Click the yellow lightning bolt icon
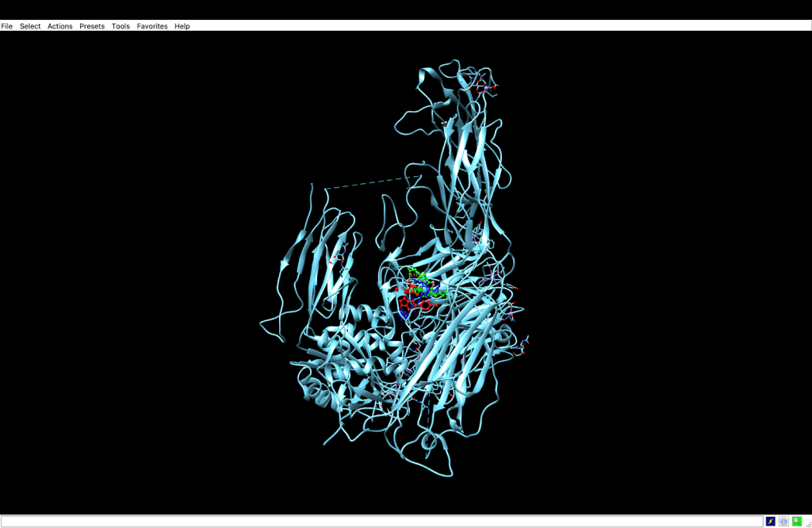The image size is (812, 528). pyautogui.click(x=770, y=521)
